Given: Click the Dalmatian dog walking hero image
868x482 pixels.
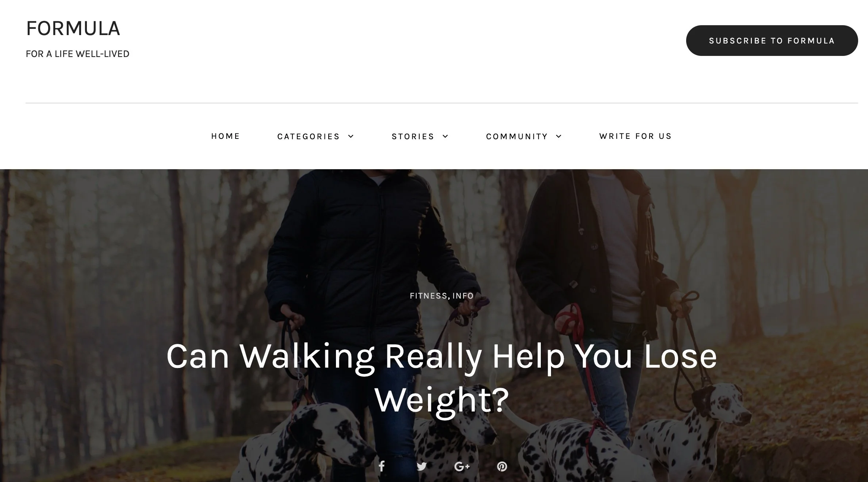Looking at the screenshot, I should pos(434,325).
